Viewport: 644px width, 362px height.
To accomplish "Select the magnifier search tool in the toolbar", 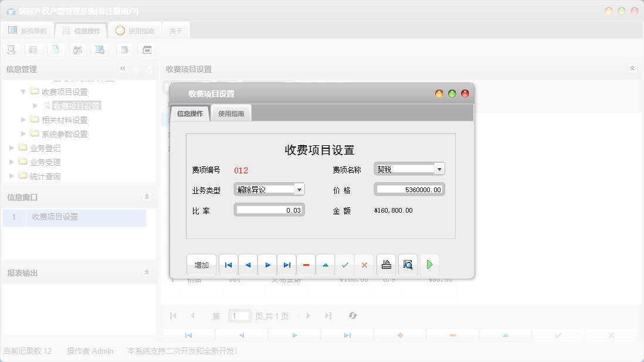I will pyautogui.click(x=11, y=49).
